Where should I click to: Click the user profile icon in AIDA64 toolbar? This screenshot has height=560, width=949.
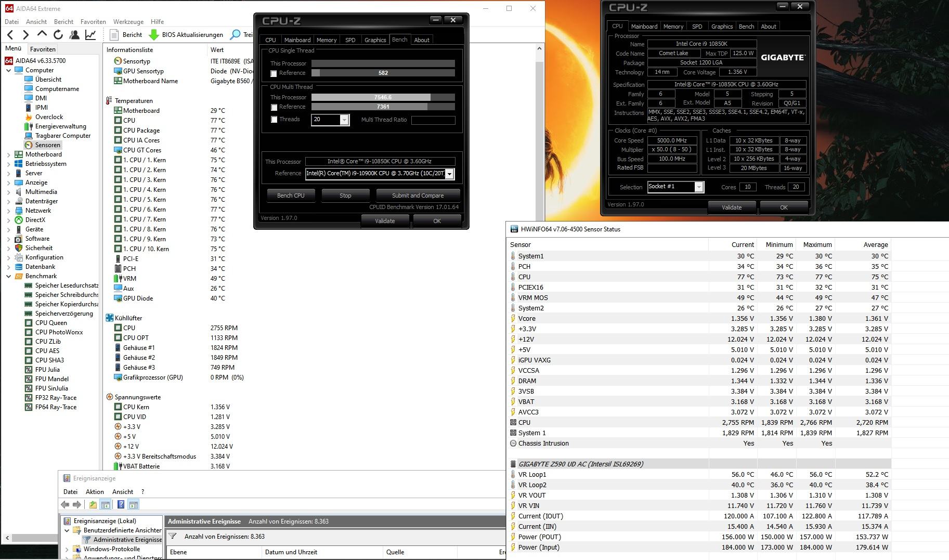tap(74, 35)
